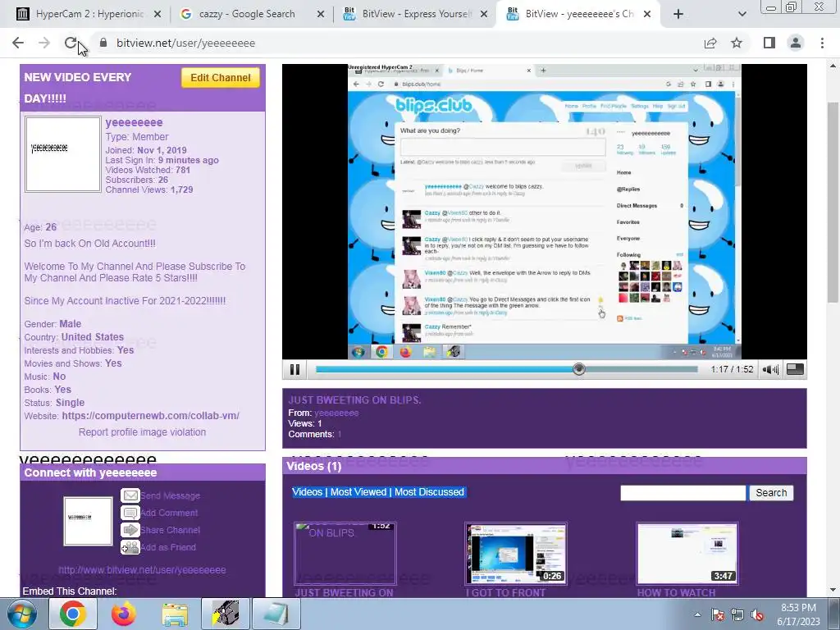Viewport: 840px width, 630px height.
Task: Open HyperCam camera icon in taskbar
Action: coord(226,614)
